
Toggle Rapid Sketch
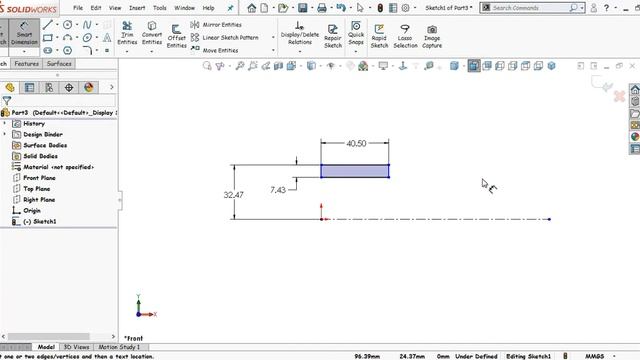[379, 36]
